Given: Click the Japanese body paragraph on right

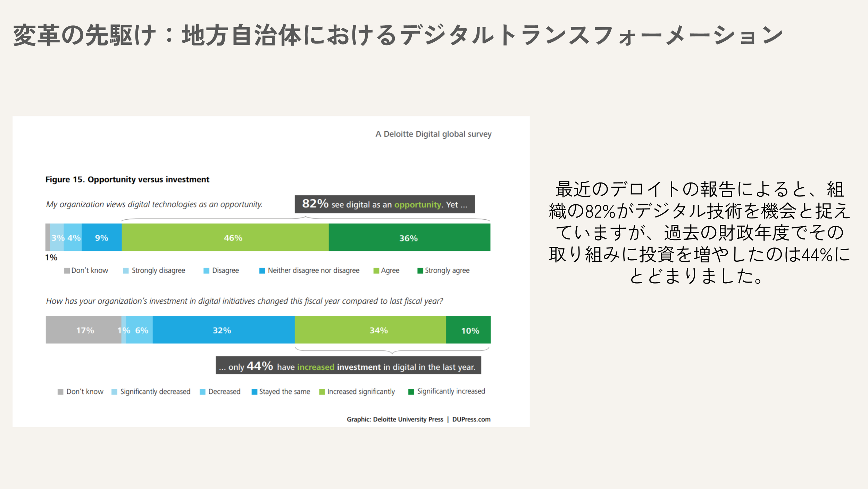Looking at the screenshot, I should pos(699,232).
